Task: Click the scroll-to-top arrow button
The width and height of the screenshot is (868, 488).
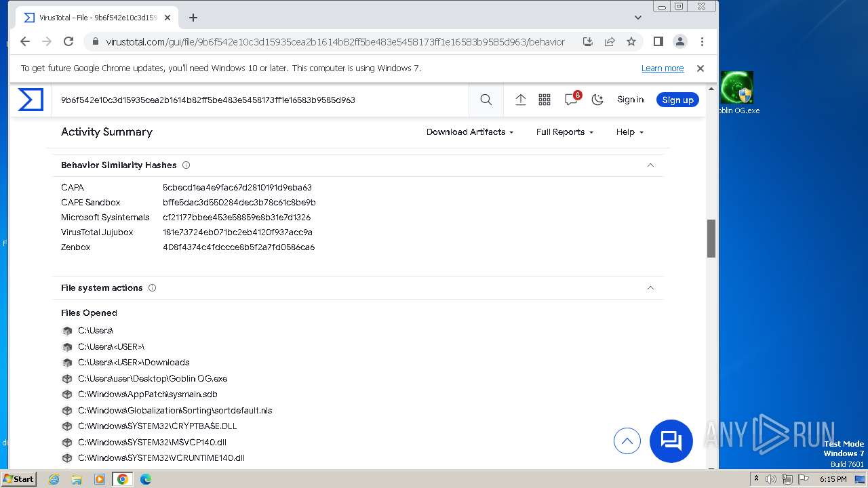Action: tap(627, 441)
